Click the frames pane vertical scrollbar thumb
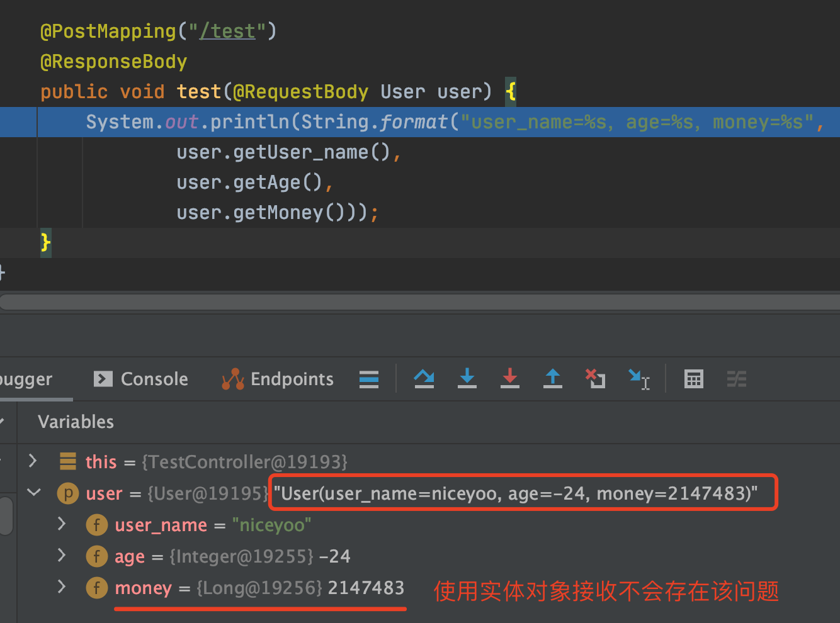The width and height of the screenshot is (840, 623). pos(6,516)
